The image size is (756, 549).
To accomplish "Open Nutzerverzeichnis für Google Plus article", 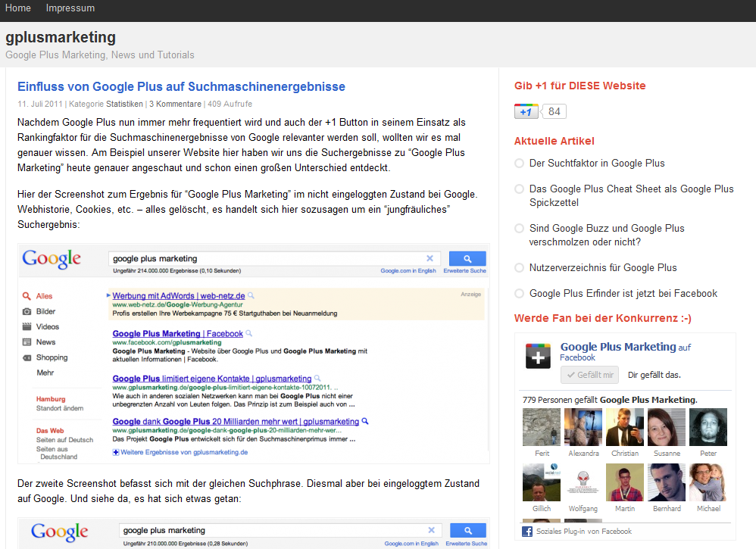I will tap(603, 267).
